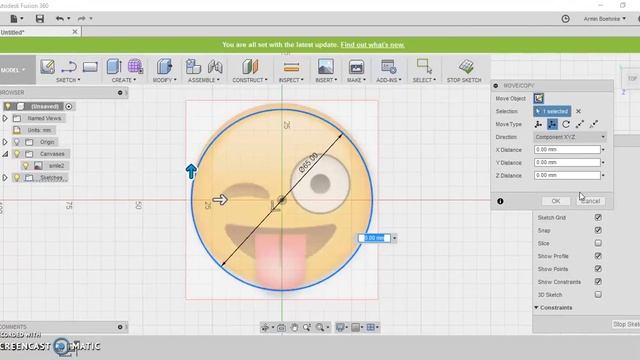
Task: Open the CONSTRUCT menu
Action: (250, 80)
